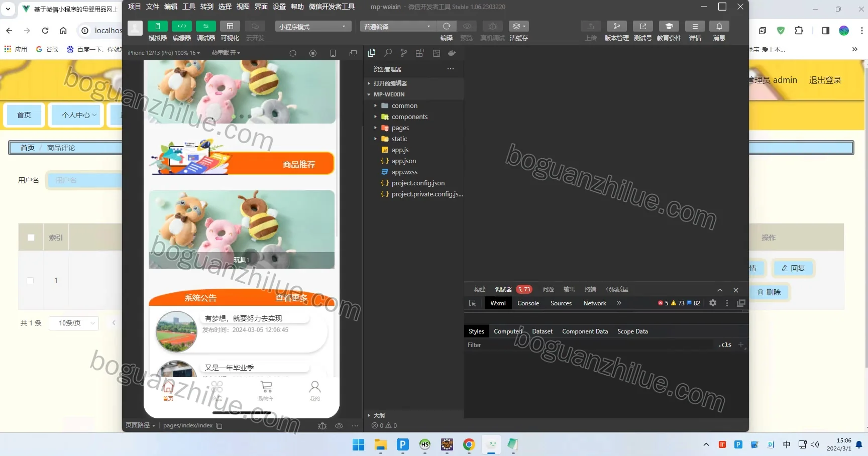Toggle the 模拟器 simulator panel button
The image size is (868, 456).
[x=157, y=27]
